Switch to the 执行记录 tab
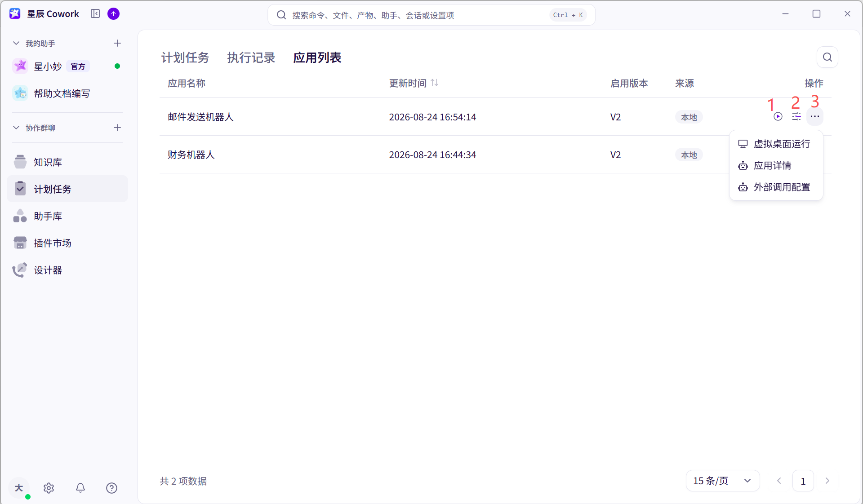The height and width of the screenshot is (504, 863). click(x=251, y=57)
